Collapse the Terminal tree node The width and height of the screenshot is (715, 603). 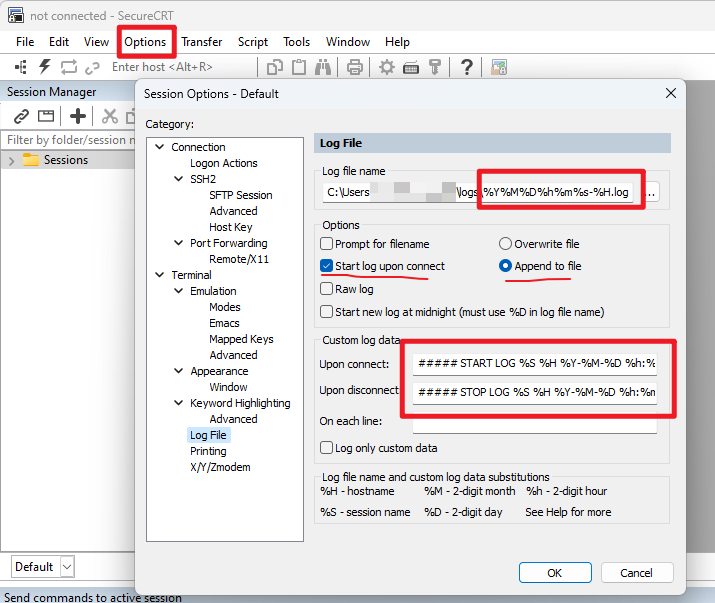(x=160, y=275)
